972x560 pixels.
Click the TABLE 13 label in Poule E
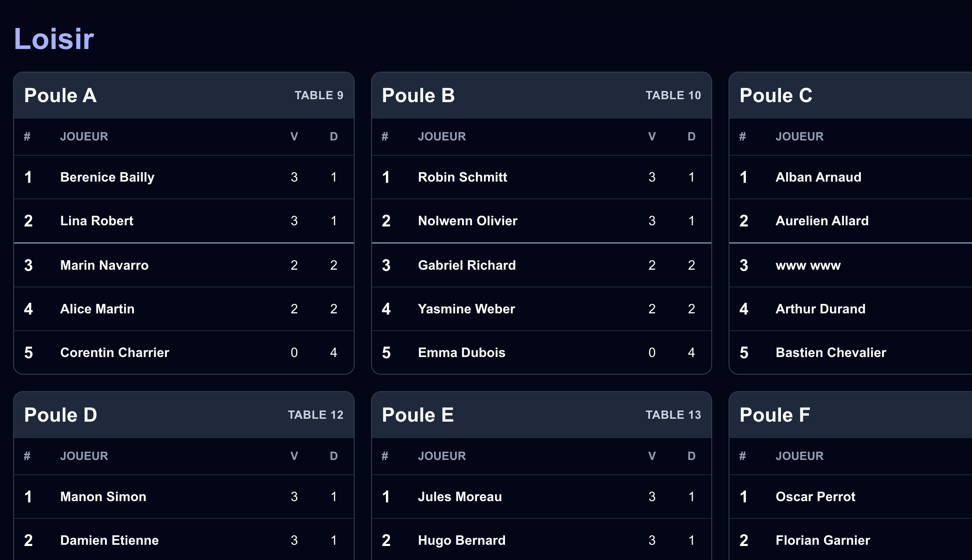click(673, 415)
